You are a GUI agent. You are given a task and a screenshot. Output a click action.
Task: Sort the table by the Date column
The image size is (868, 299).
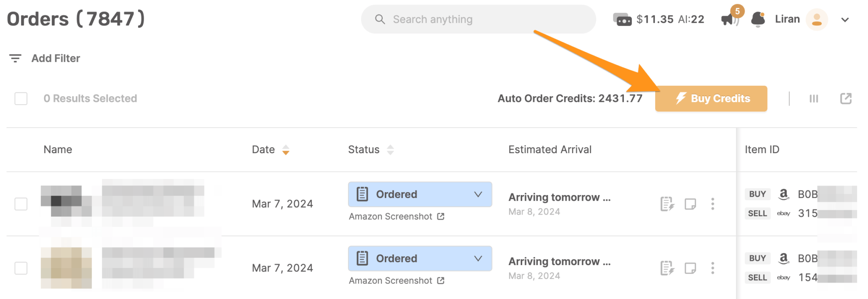pyautogui.click(x=286, y=149)
